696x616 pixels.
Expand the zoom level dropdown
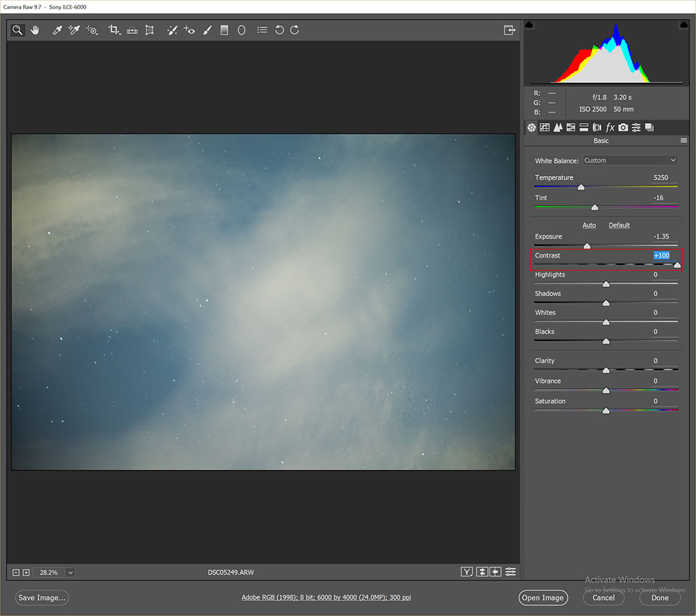70,572
